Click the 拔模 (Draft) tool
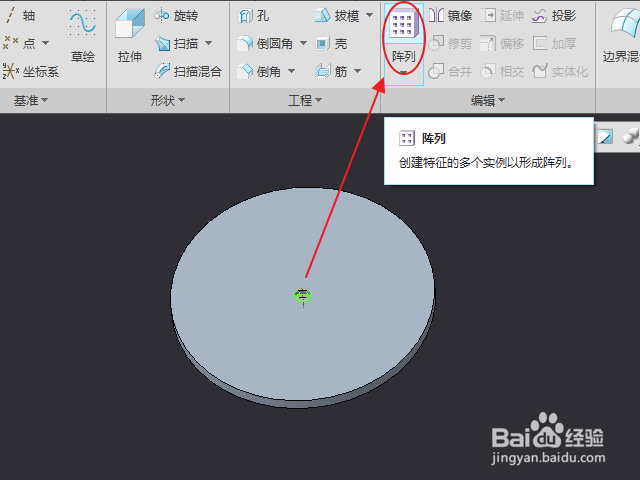Screen dimensions: 640x480 337,16
